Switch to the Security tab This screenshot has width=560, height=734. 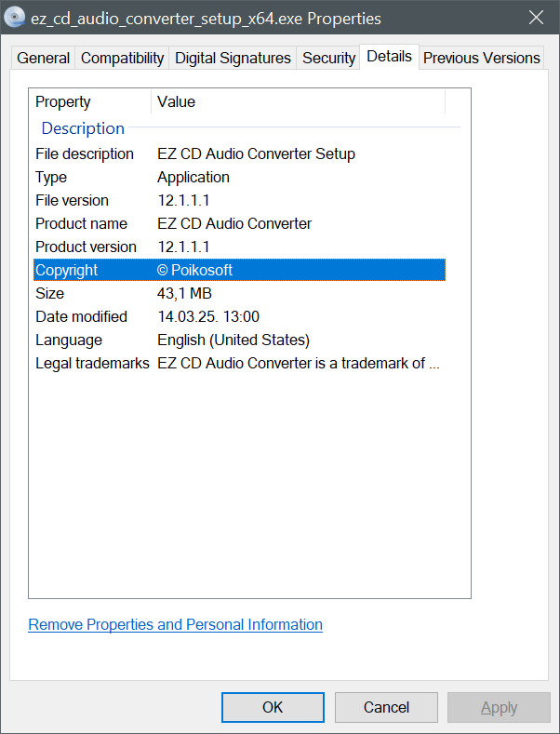(x=328, y=58)
